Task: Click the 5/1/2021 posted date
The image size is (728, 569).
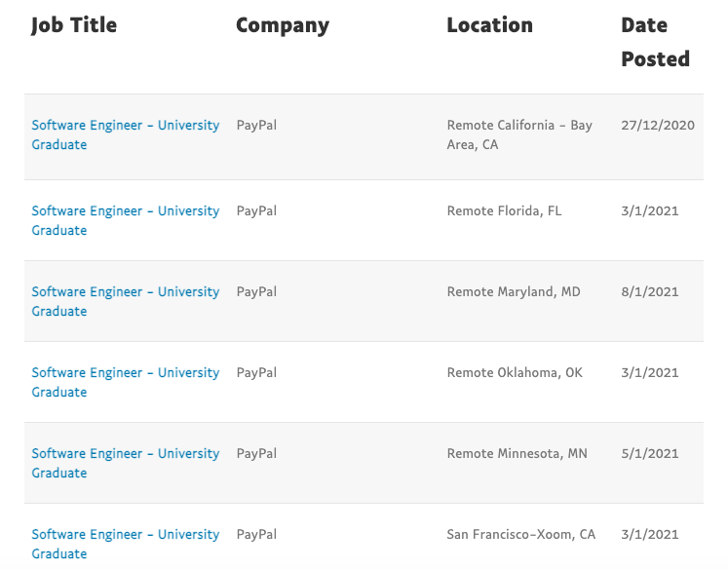Action: pos(649,453)
